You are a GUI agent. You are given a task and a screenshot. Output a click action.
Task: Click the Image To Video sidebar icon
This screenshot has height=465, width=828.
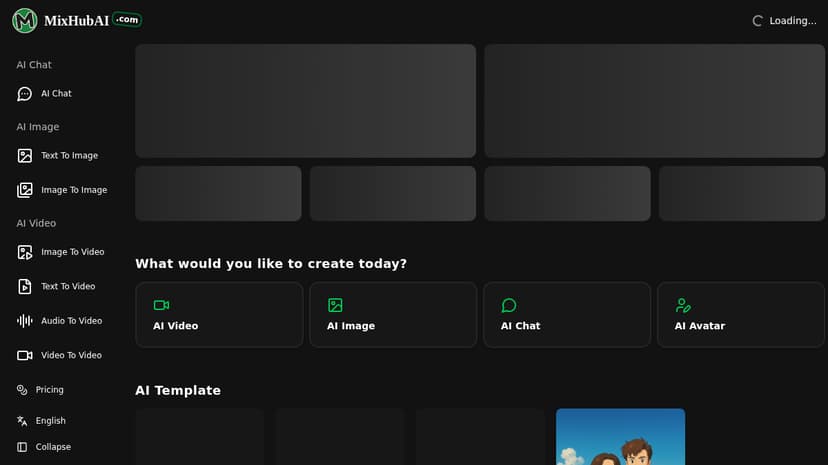click(x=24, y=252)
